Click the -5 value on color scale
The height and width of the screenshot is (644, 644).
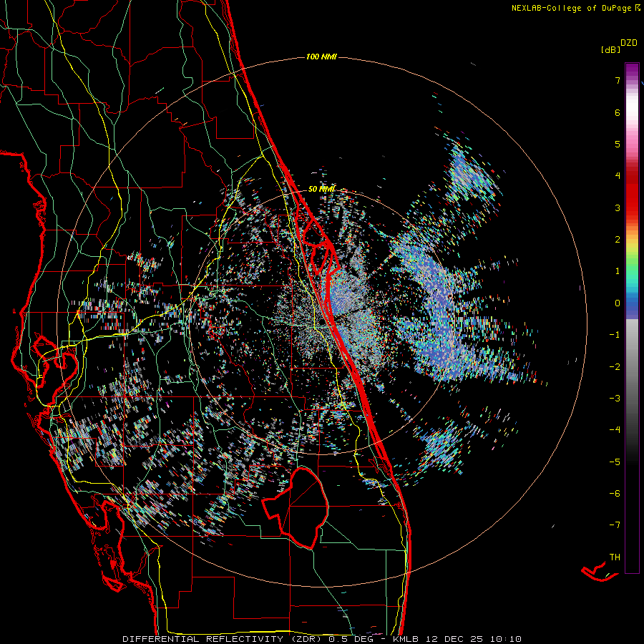point(615,462)
